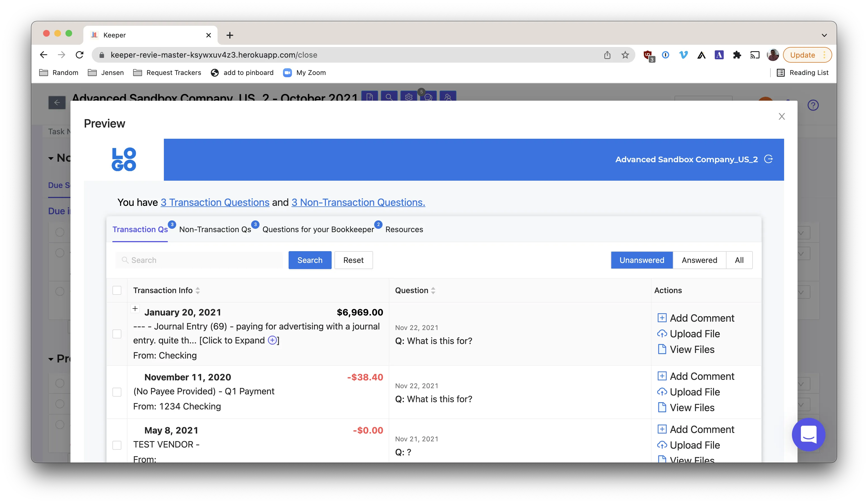Bookmark this page with the star icon

(625, 55)
